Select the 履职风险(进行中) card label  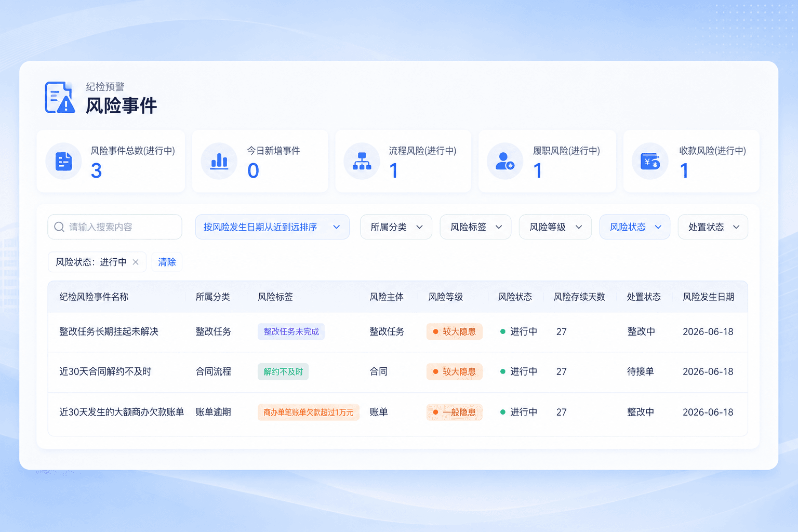[x=566, y=151]
